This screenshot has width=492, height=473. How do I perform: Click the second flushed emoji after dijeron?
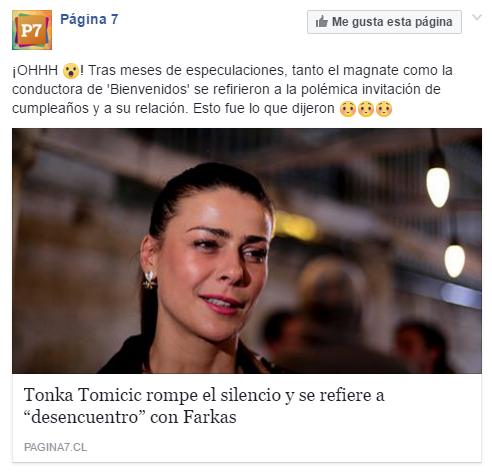pos(366,109)
